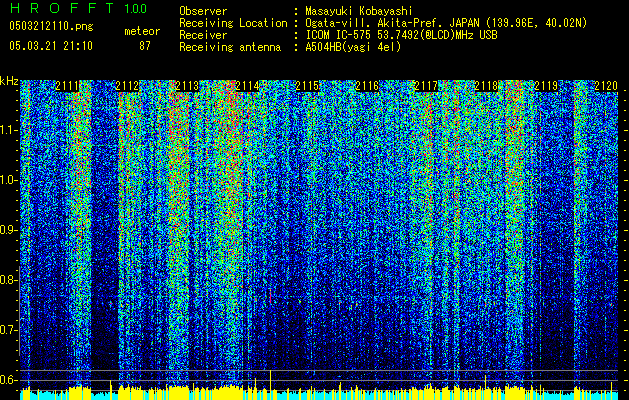Click the 2114 time marker
The height and width of the screenshot is (400, 629).
(247, 86)
